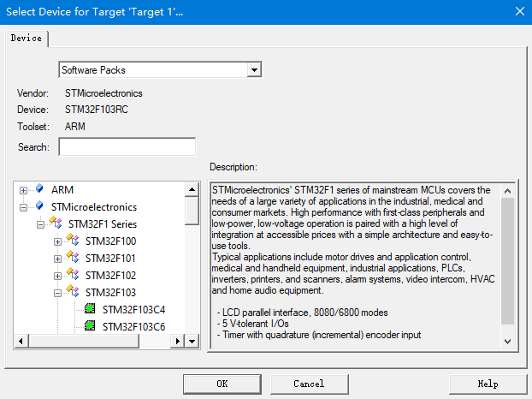Close the Select Device dialog
Screen dimensions: 532x399
520,11
